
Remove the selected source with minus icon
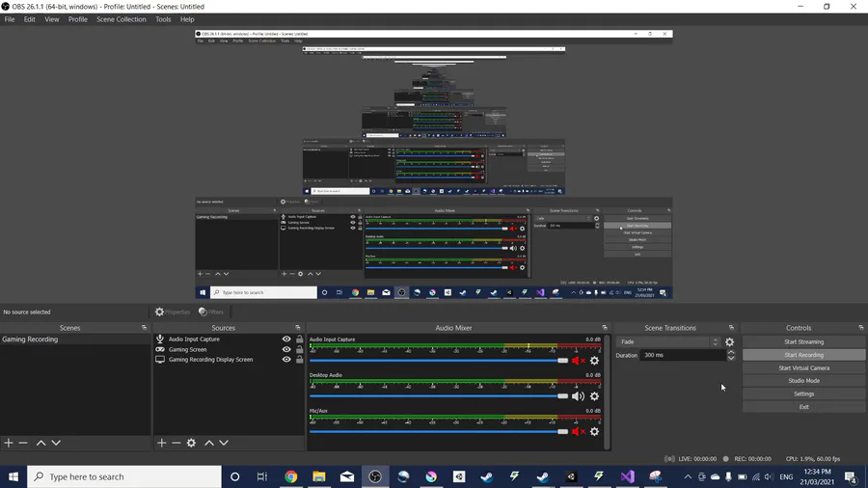pos(176,443)
